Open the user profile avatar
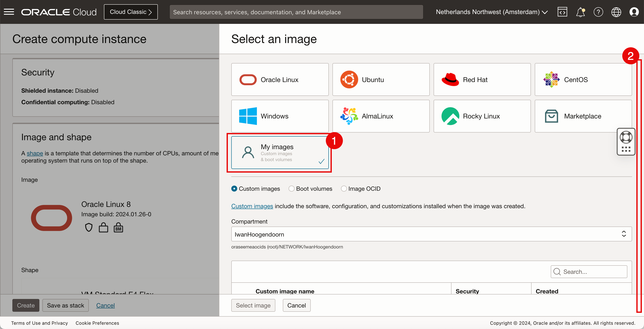The height and width of the screenshot is (329, 644). pyautogui.click(x=634, y=12)
